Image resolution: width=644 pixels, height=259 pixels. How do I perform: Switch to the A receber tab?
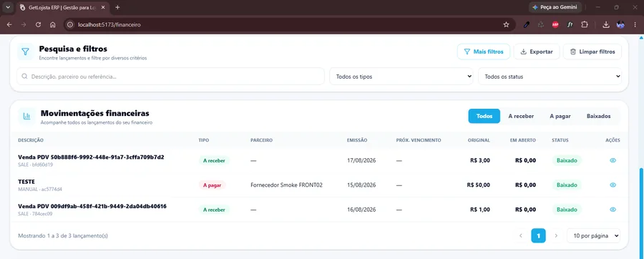tap(521, 116)
